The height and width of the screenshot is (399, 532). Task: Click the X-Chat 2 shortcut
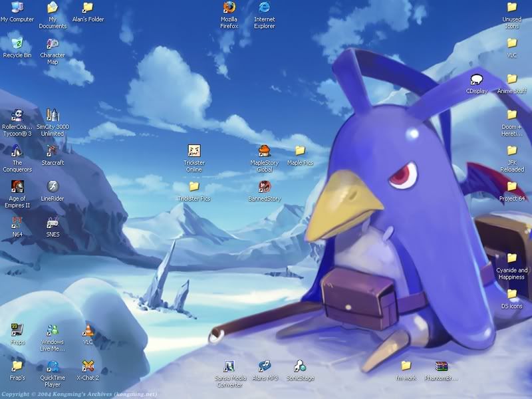point(88,370)
